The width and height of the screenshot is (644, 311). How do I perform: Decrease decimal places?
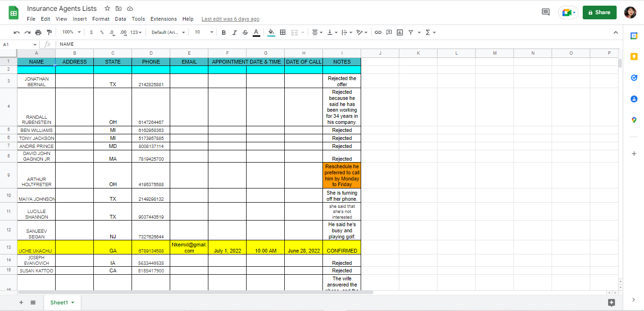pyautogui.click(x=112, y=33)
